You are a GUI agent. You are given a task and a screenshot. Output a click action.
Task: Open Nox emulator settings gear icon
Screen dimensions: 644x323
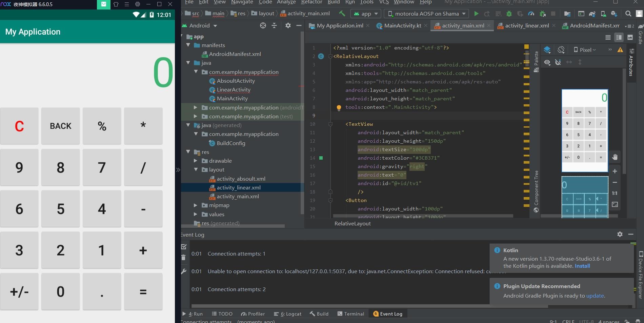coord(137,4)
